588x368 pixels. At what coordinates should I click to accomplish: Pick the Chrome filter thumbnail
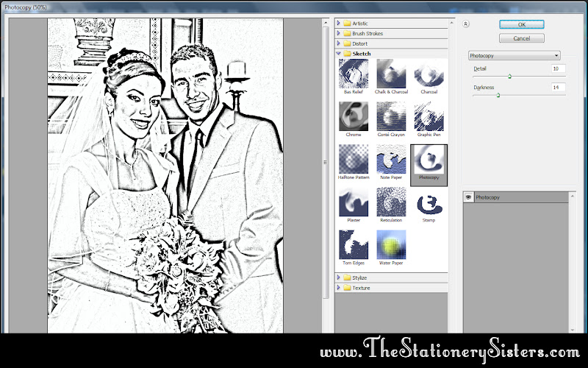[354, 116]
